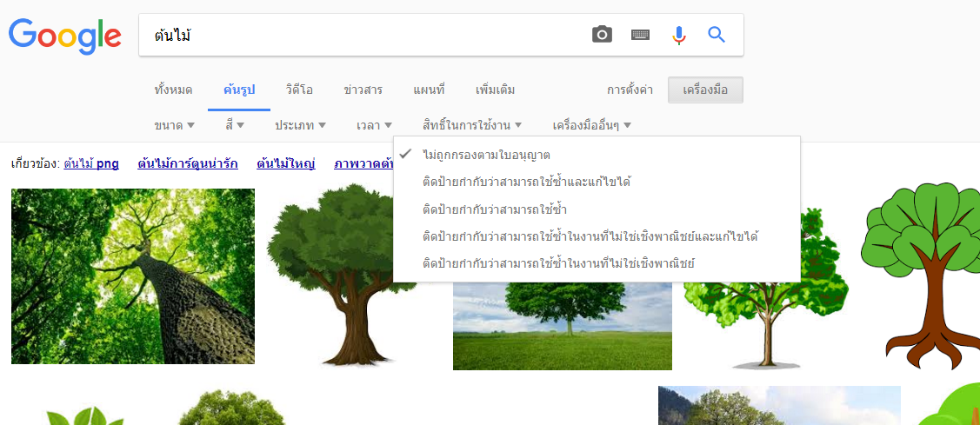Switch to the ทั้งหมด tab

click(173, 90)
